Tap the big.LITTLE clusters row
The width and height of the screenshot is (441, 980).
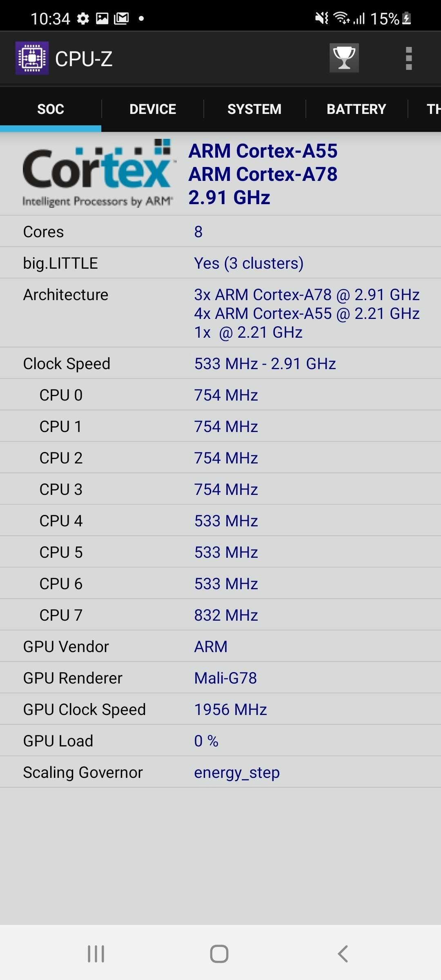point(220,263)
